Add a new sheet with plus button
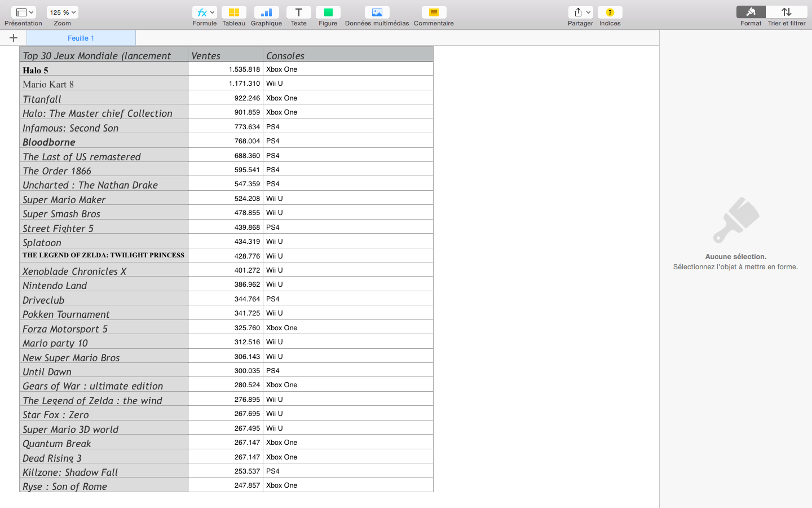This screenshot has width=812, height=508. tap(14, 38)
